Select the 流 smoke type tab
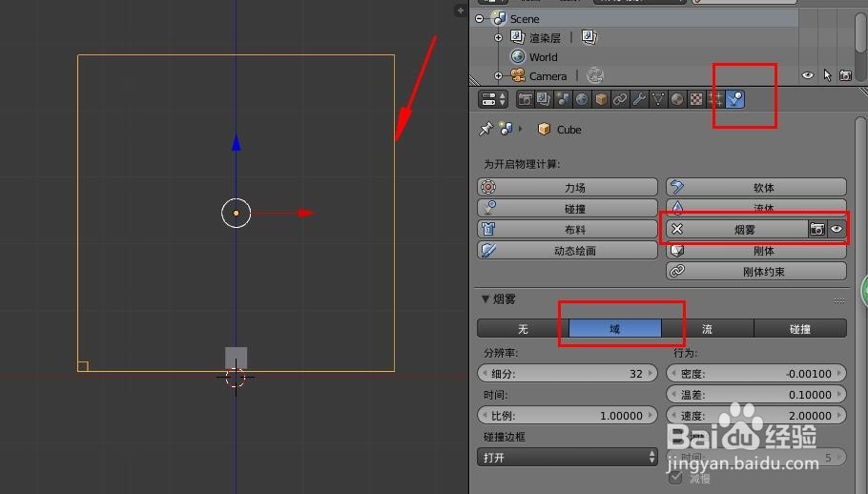This screenshot has width=868, height=494. (x=708, y=329)
